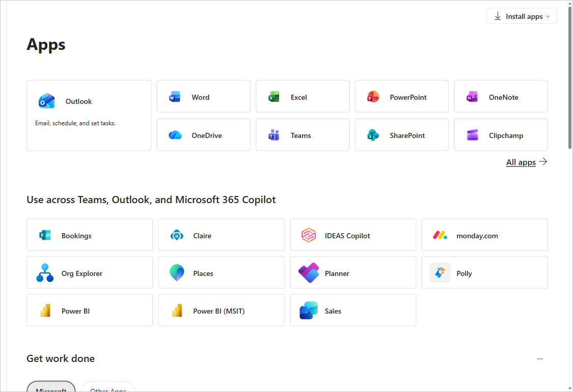
Task: Open the Get work done more options menu
Action: click(540, 359)
